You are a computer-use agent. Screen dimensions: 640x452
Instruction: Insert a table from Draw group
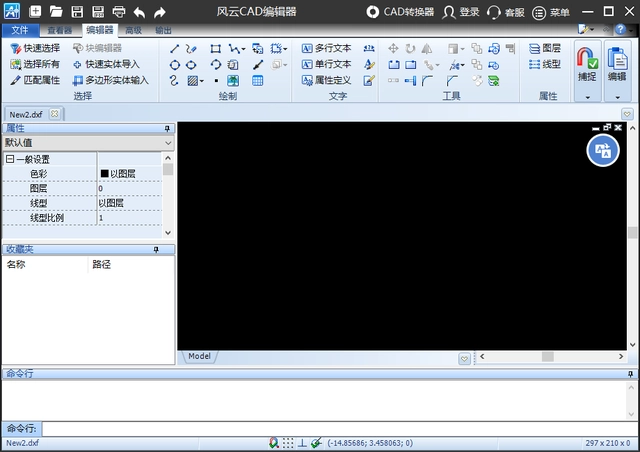click(x=257, y=81)
